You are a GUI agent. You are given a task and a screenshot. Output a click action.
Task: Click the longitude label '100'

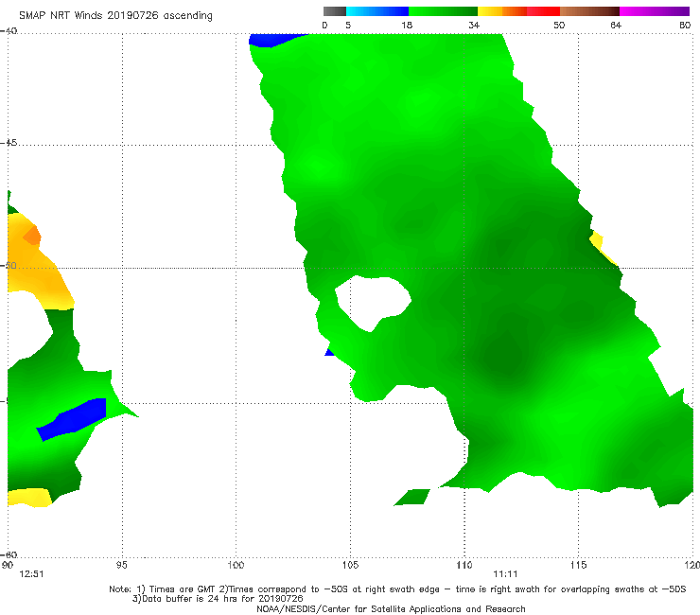point(236,566)
